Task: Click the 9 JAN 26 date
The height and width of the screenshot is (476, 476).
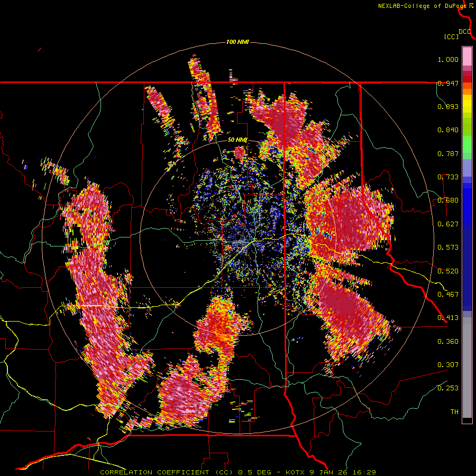Action: point(329,472)
